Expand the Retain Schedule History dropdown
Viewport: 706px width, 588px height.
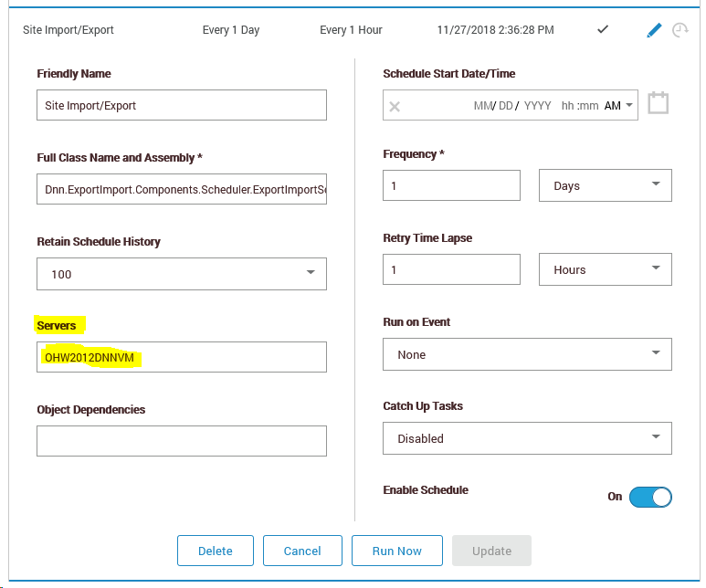182,274
